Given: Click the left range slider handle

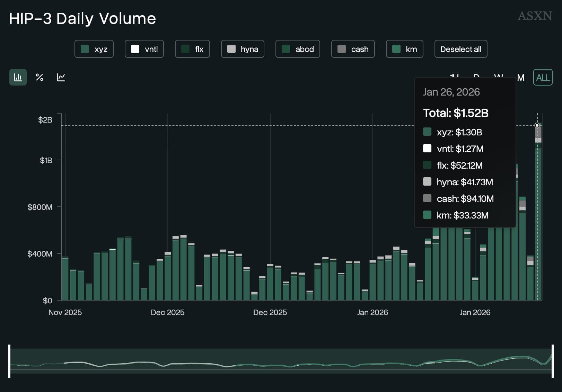Looking at the screenshot, I should tap(9, 361).
